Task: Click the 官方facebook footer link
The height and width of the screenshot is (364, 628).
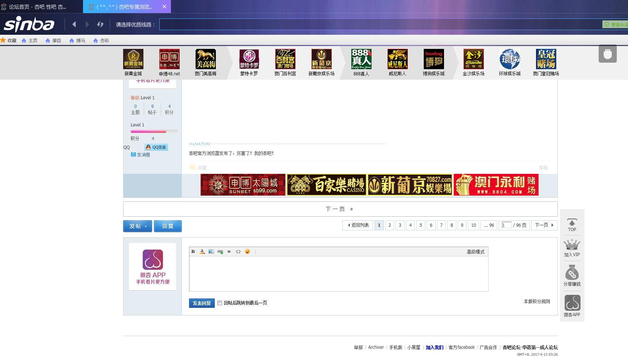Action: (462, 347)
